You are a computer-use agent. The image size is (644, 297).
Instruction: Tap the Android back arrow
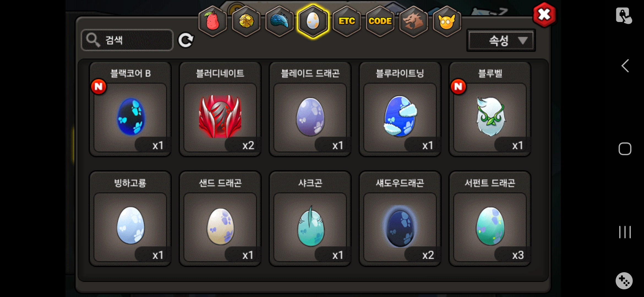pyautogui.click(x=625, y=66)
